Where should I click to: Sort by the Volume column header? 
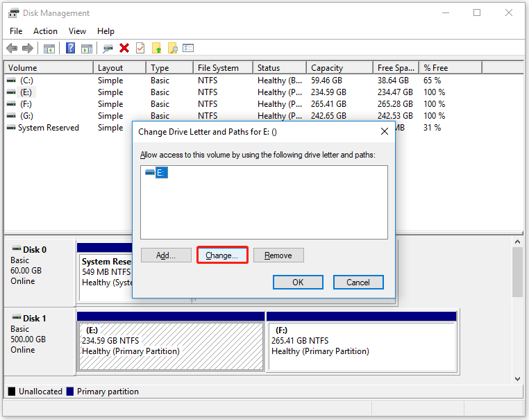pyautogui.click(x=49, y=68)
